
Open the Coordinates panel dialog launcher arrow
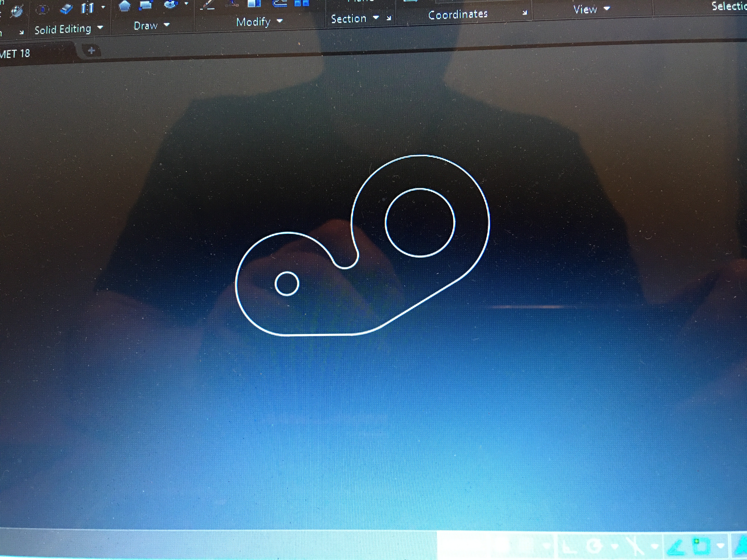pos(525,12)
